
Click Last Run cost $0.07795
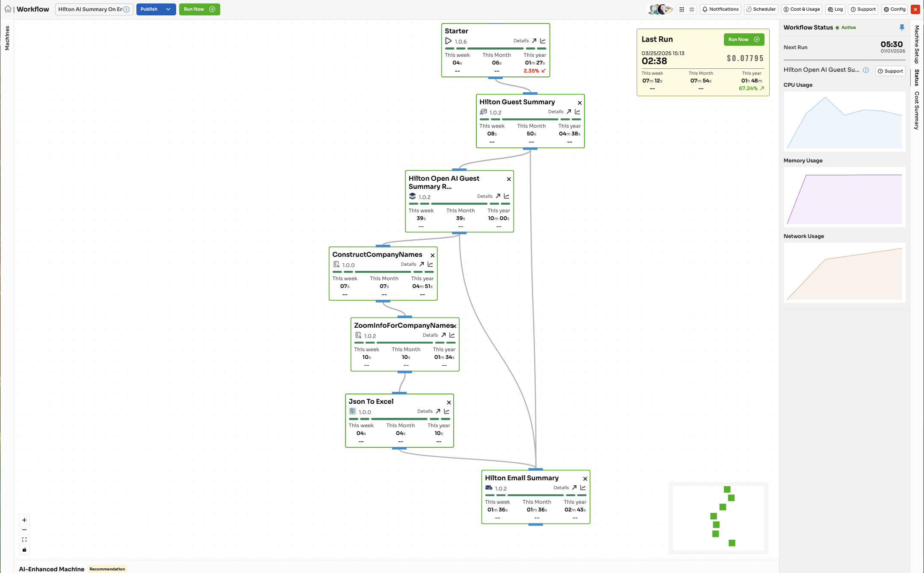745,58
